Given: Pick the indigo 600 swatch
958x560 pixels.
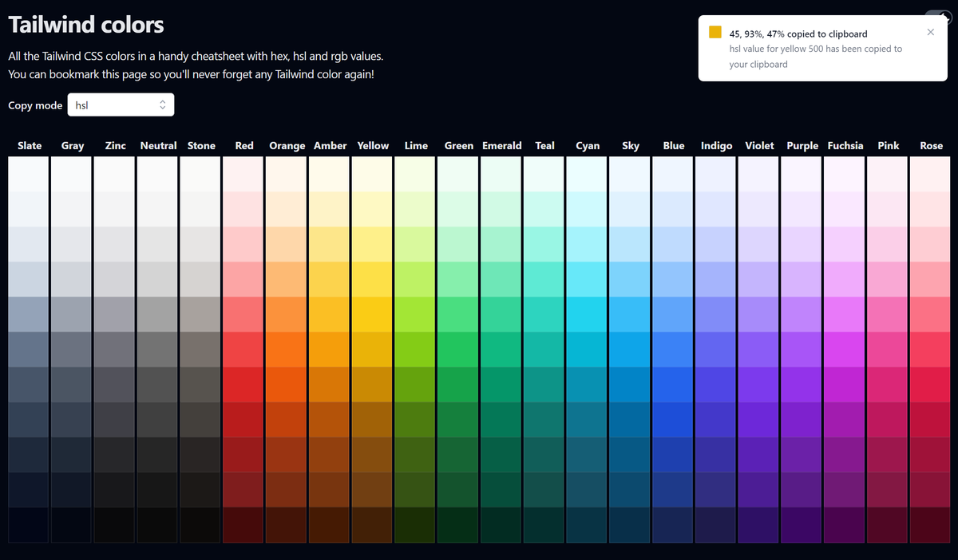Looking at the screenshot, I should pyautogui.click(x=717, y=385).
